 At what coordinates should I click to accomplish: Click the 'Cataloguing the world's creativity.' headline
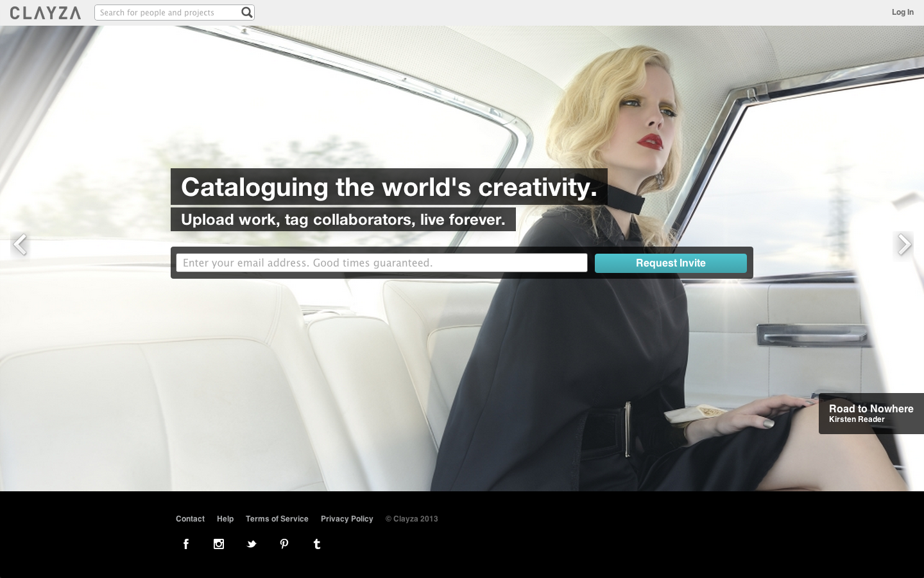(389, 187)
